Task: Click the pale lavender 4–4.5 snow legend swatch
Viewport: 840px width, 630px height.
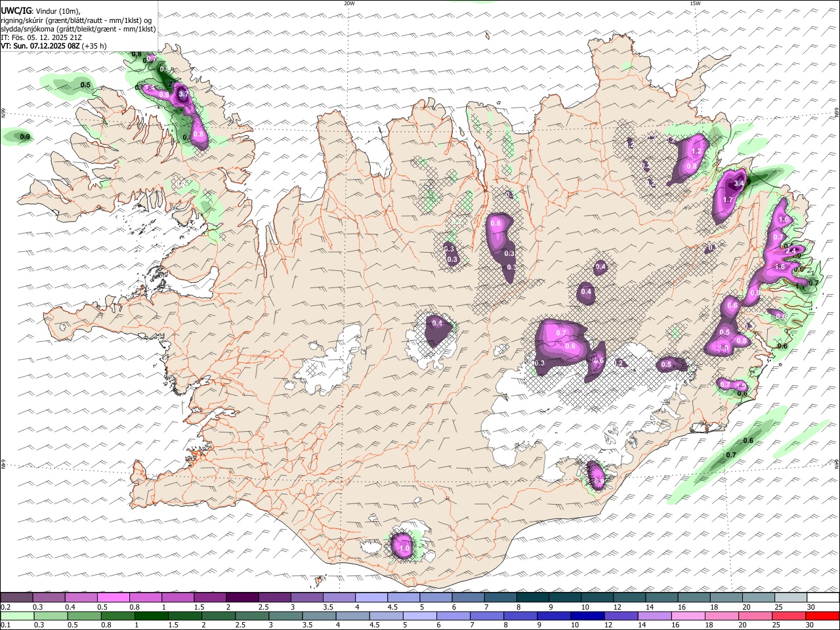Action: click(x=371, y=598)
